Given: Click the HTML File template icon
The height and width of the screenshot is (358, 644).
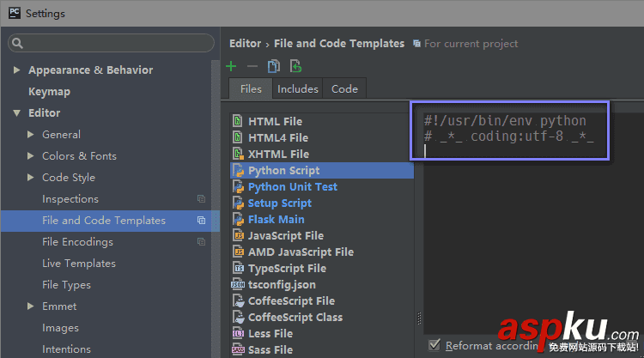Looking at the screenshot, I should (x=237, y=121).
